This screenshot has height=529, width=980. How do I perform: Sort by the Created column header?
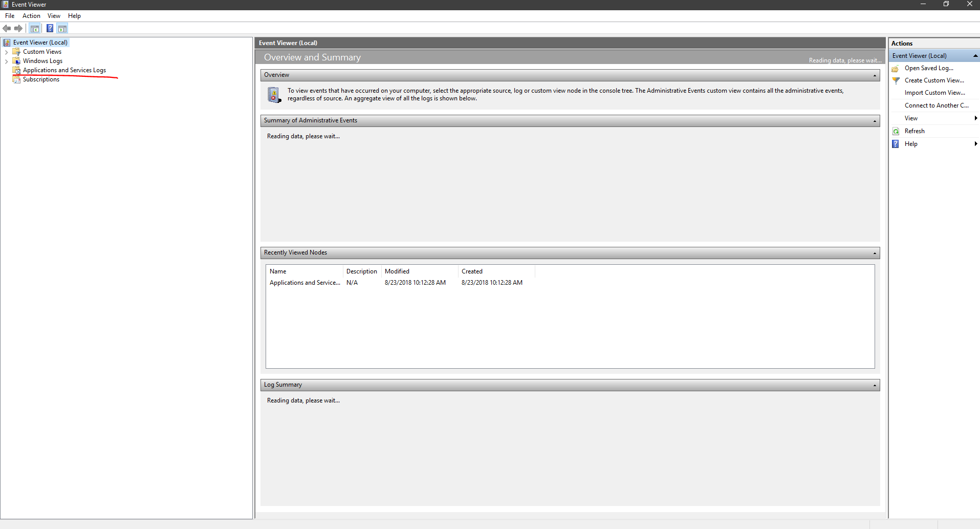point(496,271)
